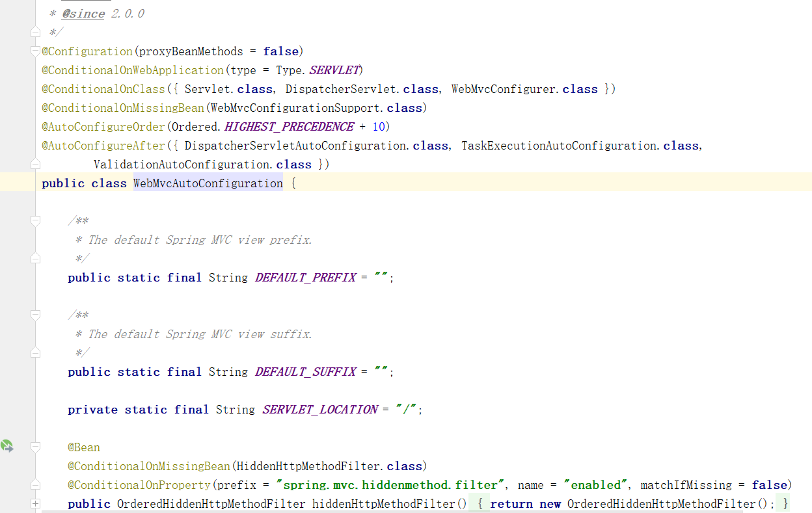The height and width of the screenshot is (513, 812).
Task: Click fold end marker below view prefix comment
Action: 35,258
